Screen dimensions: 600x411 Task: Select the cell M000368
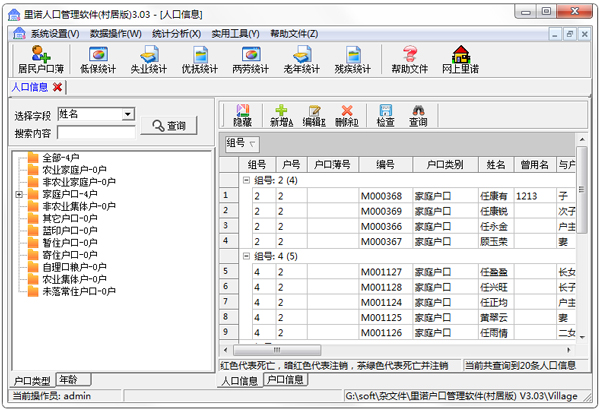[x=385, y=196]
